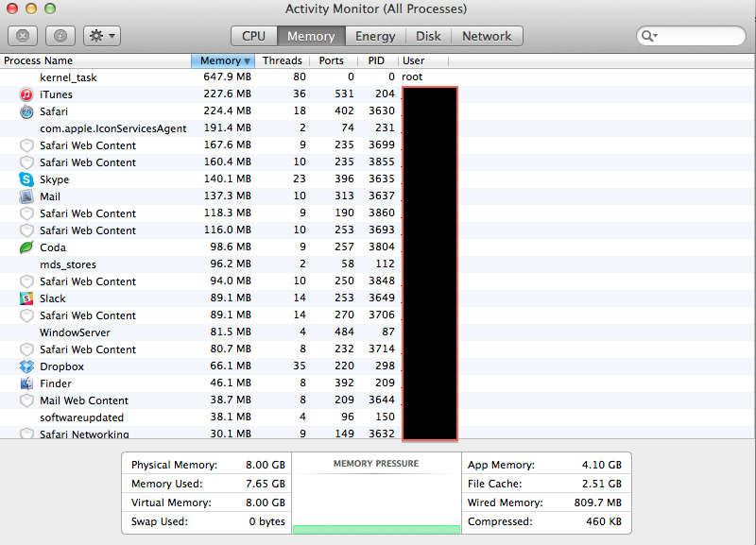Click the root user cell
The height and width of the screenshot is (545, 756).
(412, 77)
